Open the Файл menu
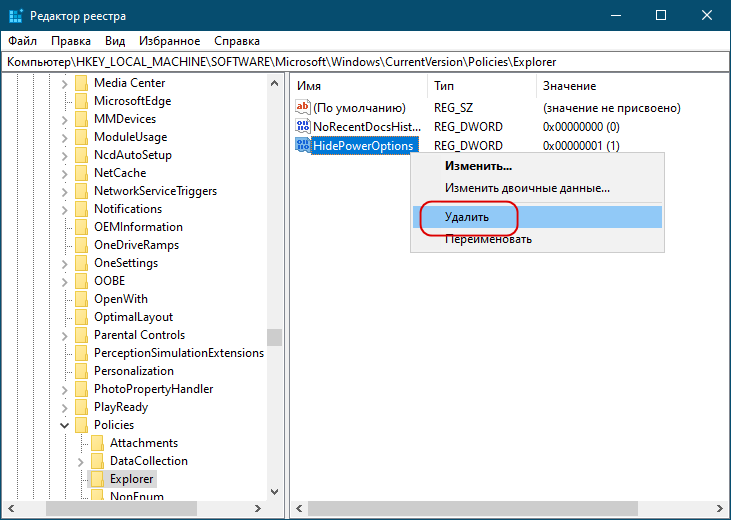The height and width of the screenshot is (520, 731). tap(22, 41)
